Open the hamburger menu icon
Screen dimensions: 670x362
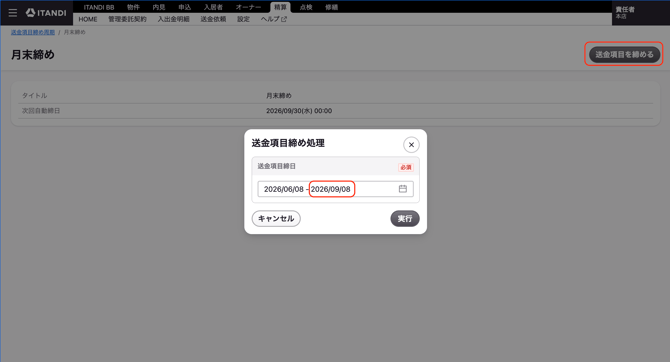(x=13, y=13)
